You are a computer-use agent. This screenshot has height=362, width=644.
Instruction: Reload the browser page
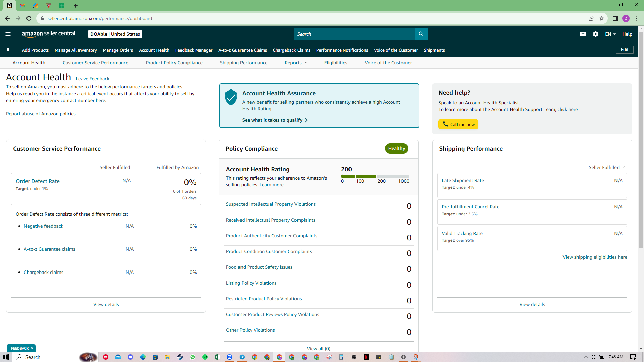pyautogui.click(x=29, y=18)
